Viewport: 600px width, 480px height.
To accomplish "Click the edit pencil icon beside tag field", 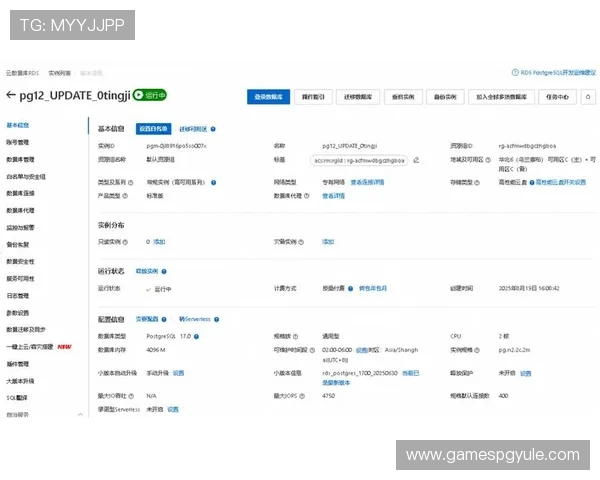I will (415, 159).
